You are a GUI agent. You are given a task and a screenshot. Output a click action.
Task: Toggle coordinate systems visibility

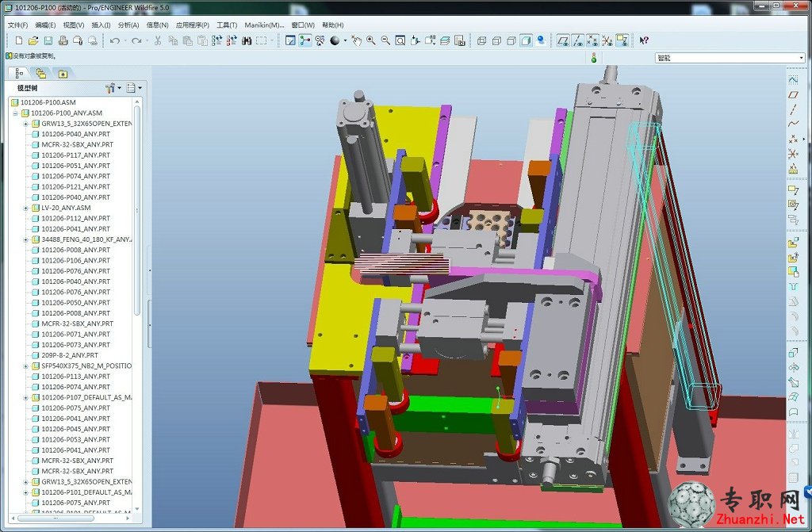click(607, 40)
